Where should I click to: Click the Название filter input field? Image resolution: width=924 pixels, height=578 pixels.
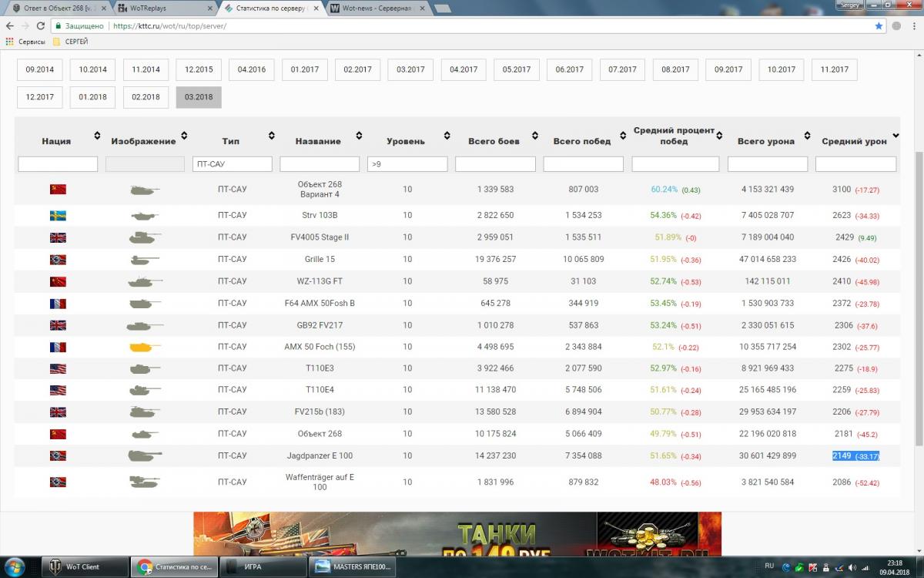tap(319, 164)
